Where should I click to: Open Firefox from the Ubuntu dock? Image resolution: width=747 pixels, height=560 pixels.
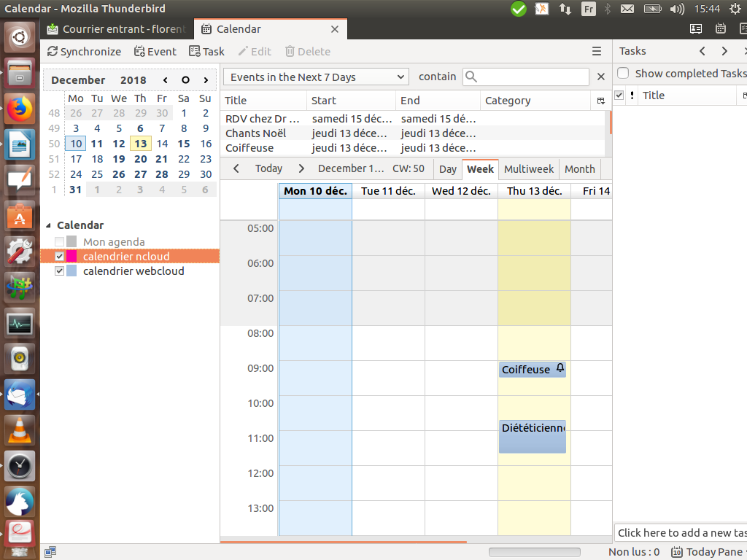[20, 109]
